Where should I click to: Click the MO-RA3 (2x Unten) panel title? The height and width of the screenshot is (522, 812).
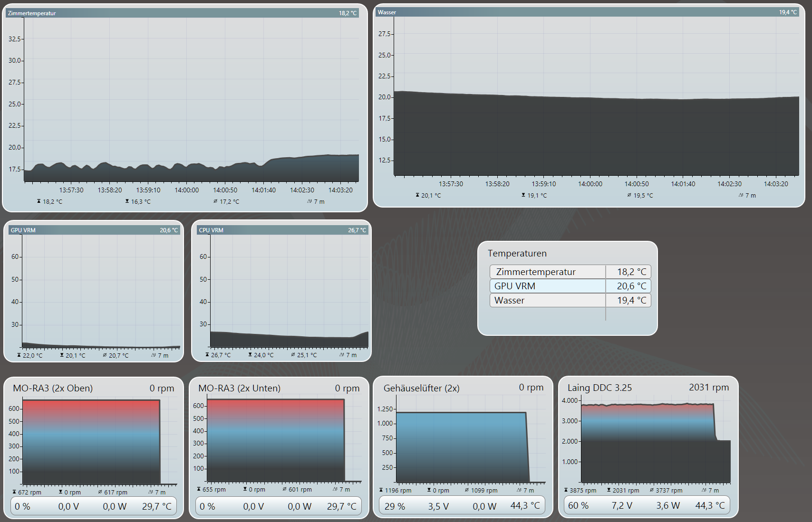[x=240, y=388]
